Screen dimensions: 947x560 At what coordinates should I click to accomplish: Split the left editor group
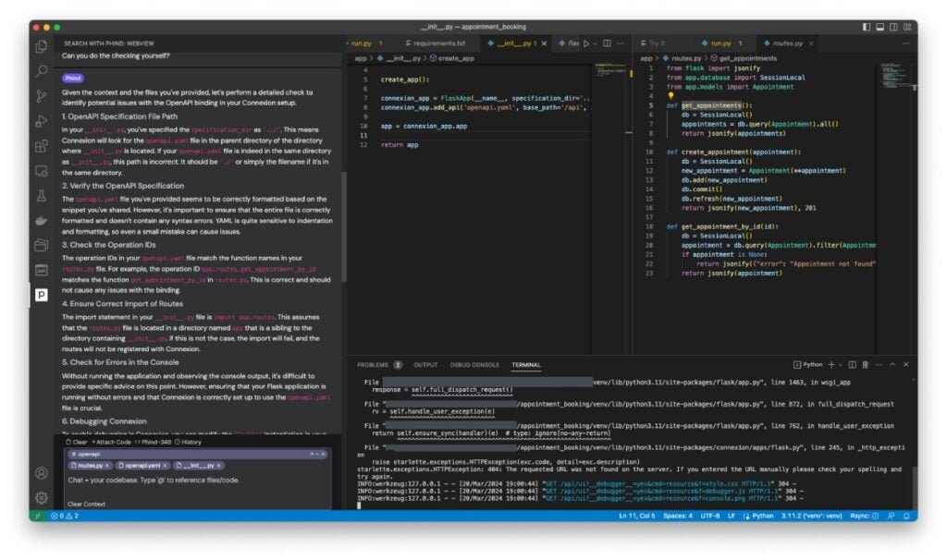point(607,43)
